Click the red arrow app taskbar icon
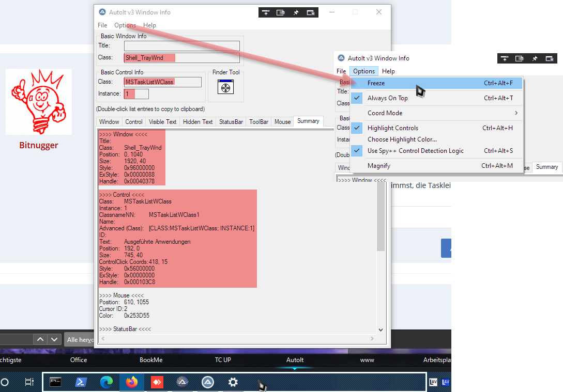The image size is (563, 392). coord(157,382)
